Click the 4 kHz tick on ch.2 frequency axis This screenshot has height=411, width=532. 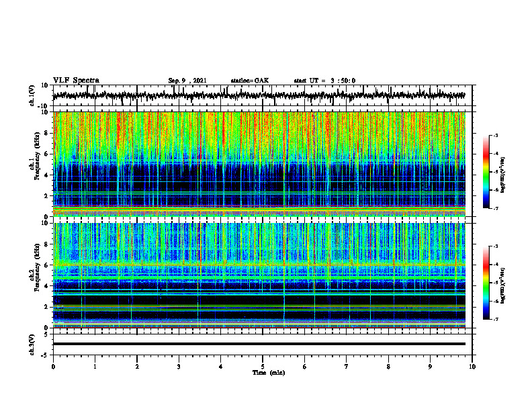click(46, 286)
